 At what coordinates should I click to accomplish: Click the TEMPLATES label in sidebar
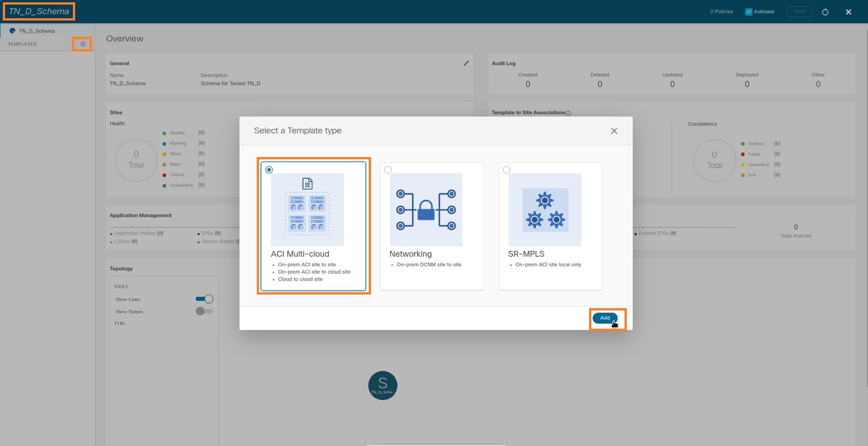tap(22, 44)
